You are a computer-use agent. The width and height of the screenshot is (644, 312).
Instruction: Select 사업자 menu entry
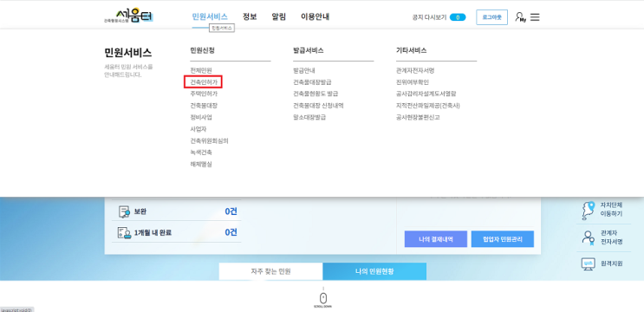click(x=198, y=129)
